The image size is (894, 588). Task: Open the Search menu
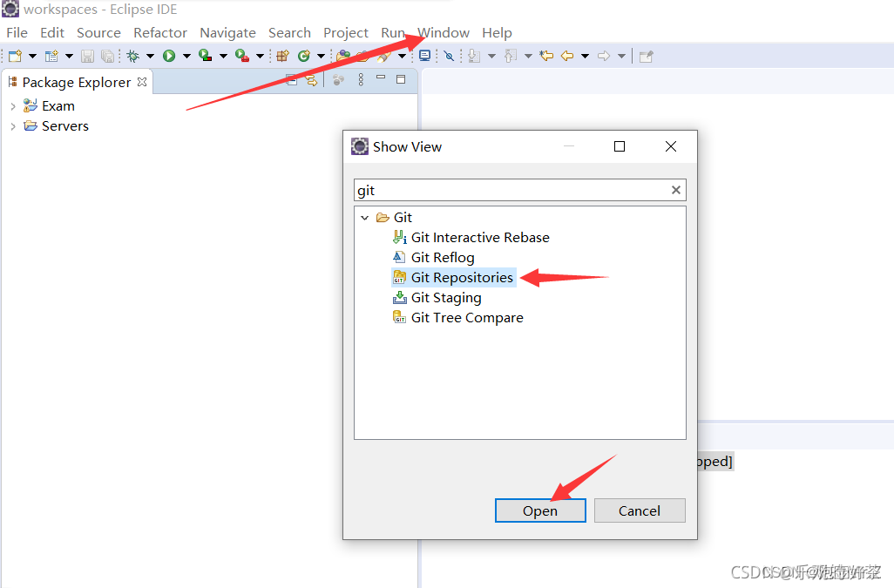click(x=289, y=32)
